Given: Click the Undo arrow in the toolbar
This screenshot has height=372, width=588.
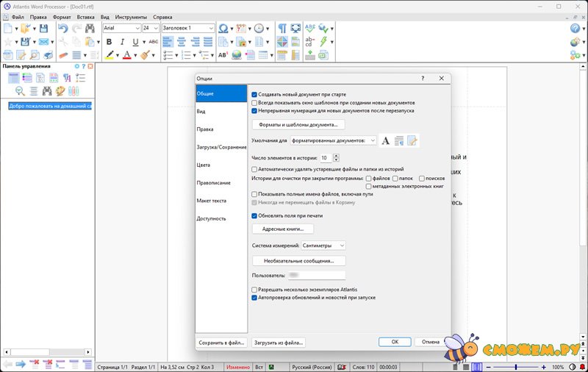Looking at the screenshot, I should point(62,29).
